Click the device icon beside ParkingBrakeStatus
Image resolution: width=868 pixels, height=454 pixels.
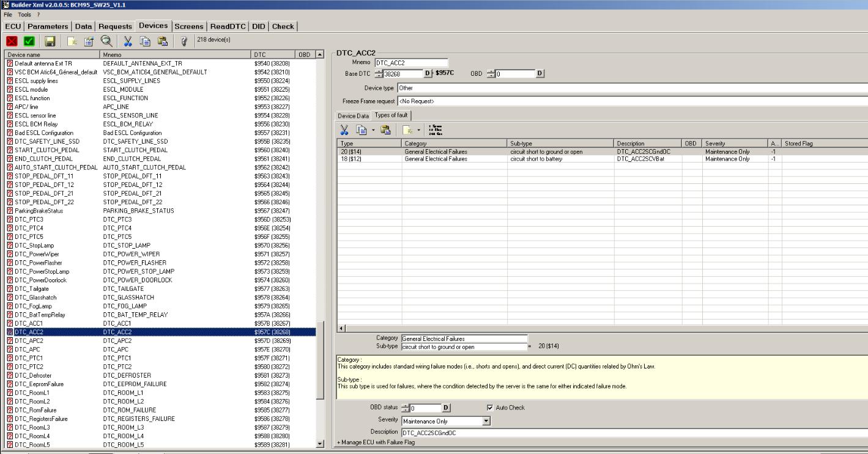[x=10, y=211]
